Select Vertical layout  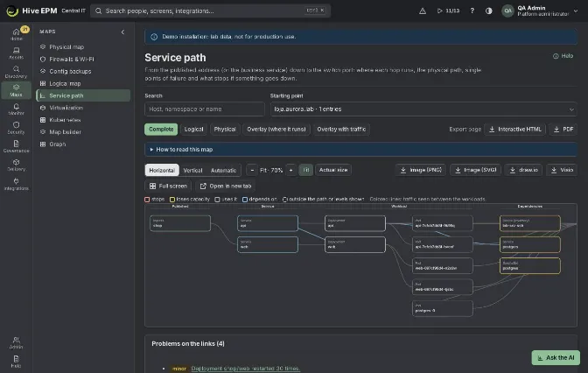[x=192, y=170]
